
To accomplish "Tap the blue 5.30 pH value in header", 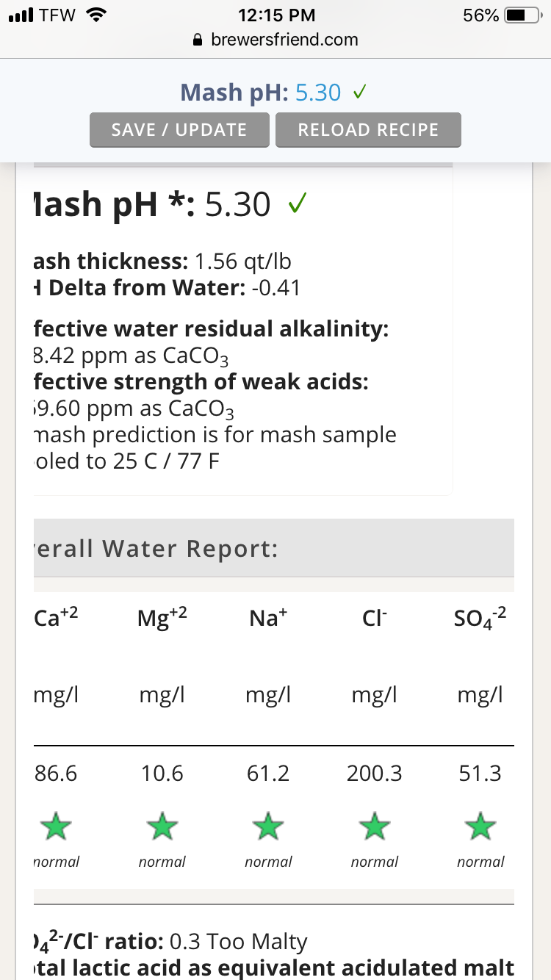I will click(318, 93).
